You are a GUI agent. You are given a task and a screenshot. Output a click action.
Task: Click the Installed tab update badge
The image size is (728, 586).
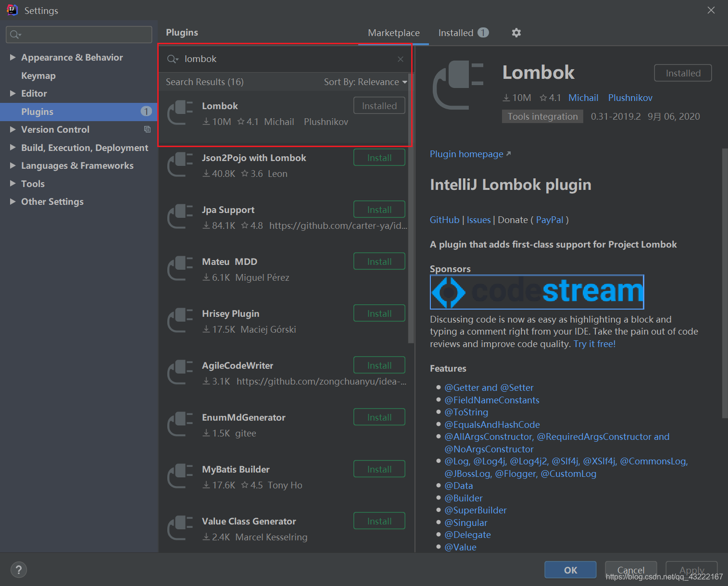483,33
